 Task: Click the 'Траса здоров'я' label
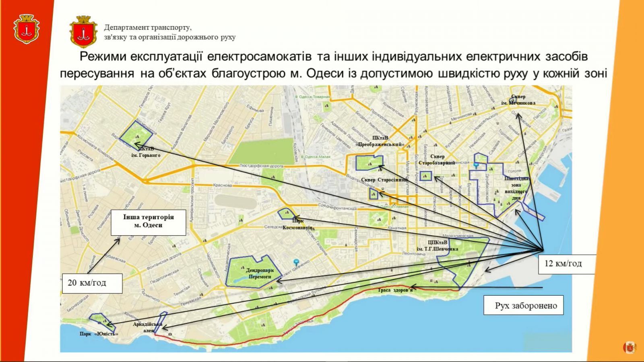point(395,290)
